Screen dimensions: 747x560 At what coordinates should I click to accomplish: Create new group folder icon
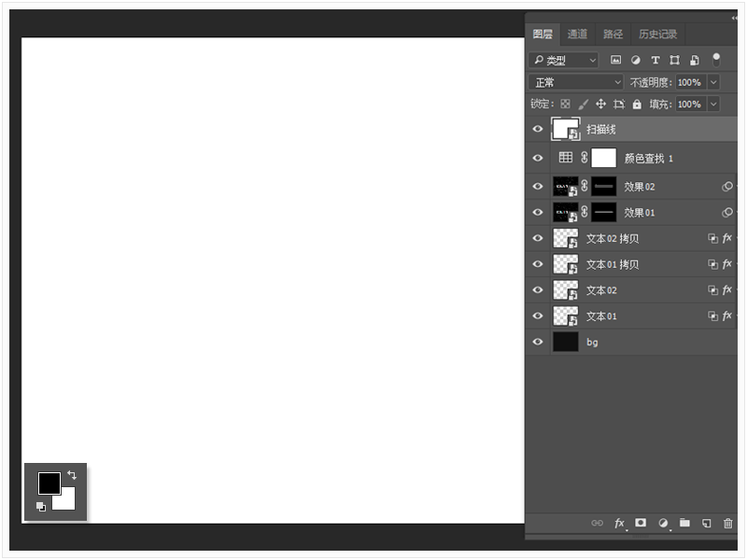tap(684, 523)
